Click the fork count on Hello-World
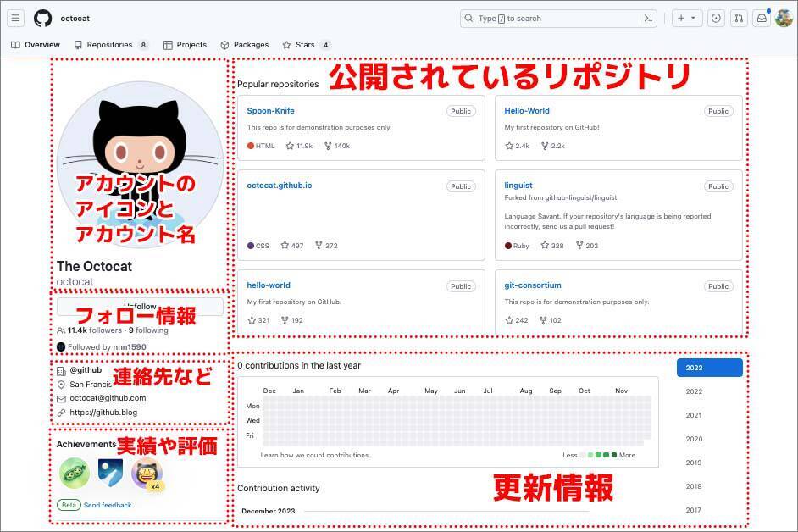798x532 pixels. pyautogui.click(x=552, y=146)
